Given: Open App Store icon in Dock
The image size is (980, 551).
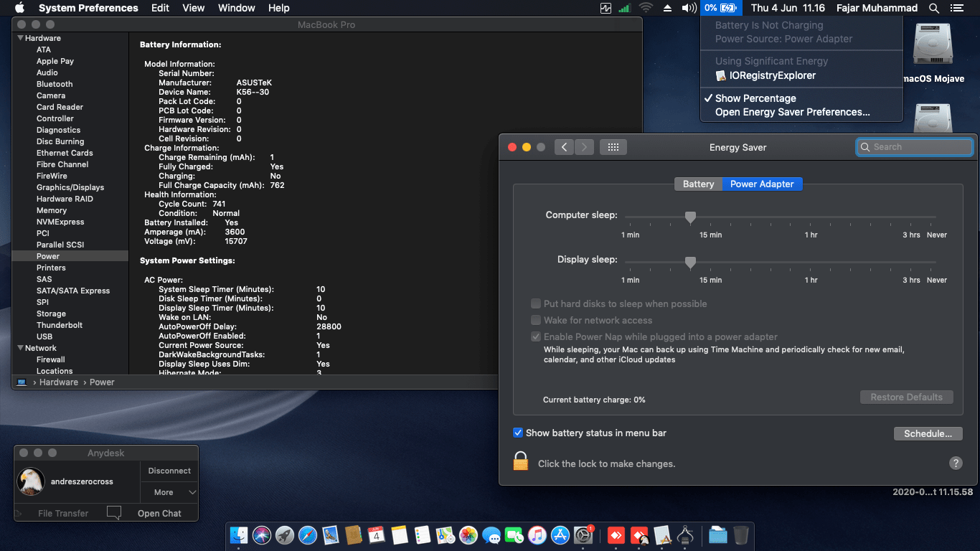Looking at the screenshot, I should (x=560, y=535).
